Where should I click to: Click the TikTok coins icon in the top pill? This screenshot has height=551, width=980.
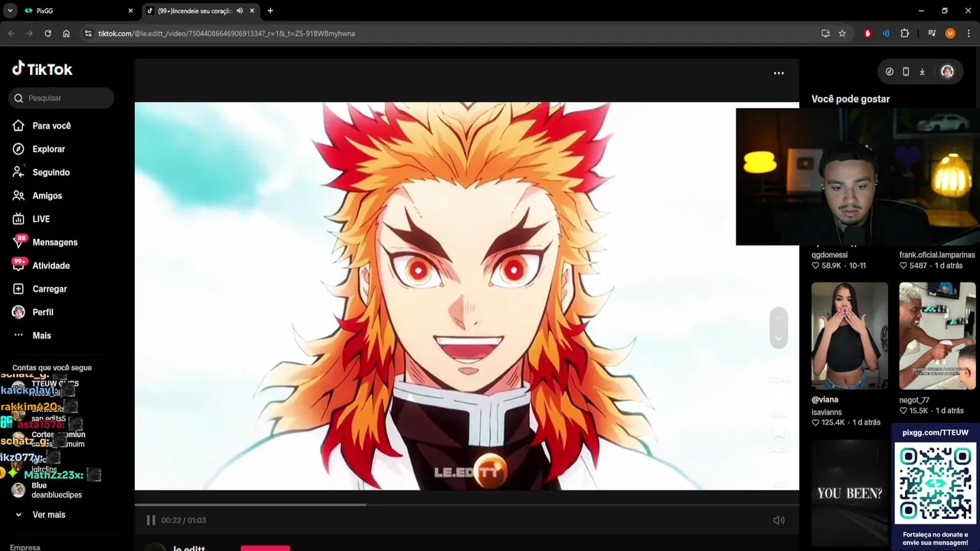click(x=889, y=72)
